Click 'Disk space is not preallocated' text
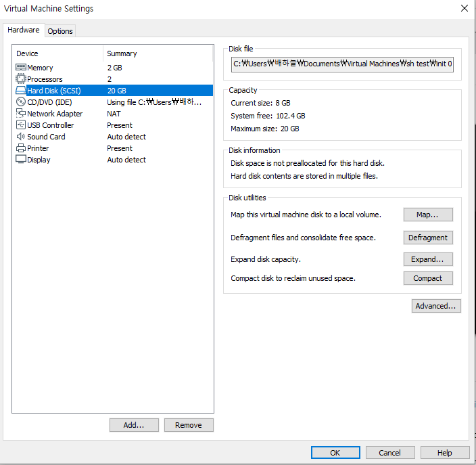Screen dimensions: 476x465 pos(308,163)
